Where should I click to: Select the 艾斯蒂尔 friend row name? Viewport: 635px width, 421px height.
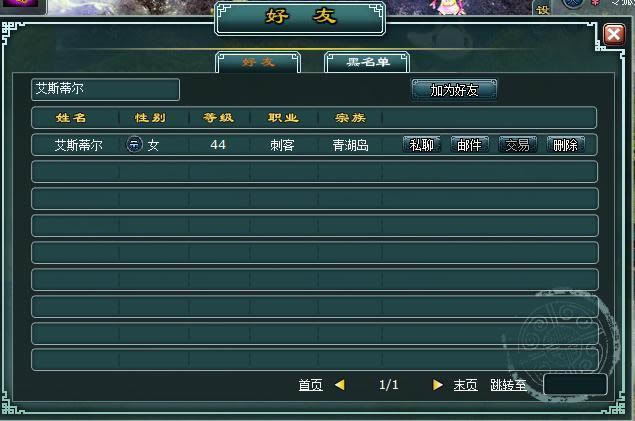point(79,145)
